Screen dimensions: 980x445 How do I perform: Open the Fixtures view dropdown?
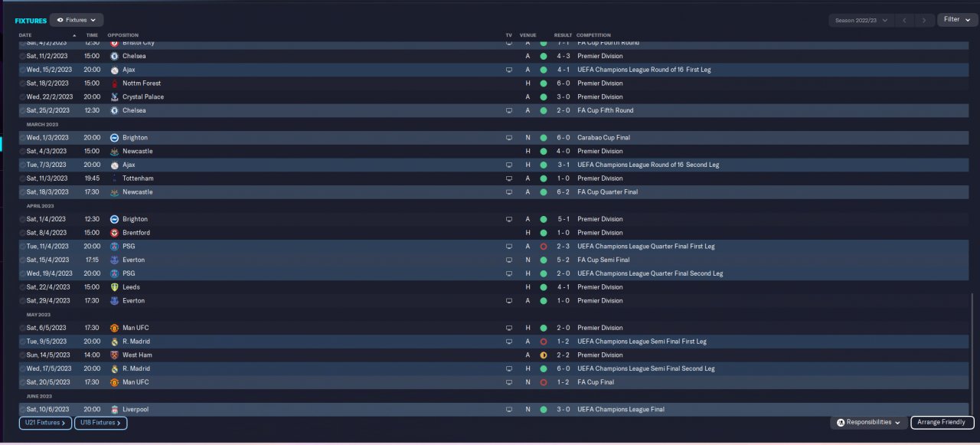(x=77, y=20)
